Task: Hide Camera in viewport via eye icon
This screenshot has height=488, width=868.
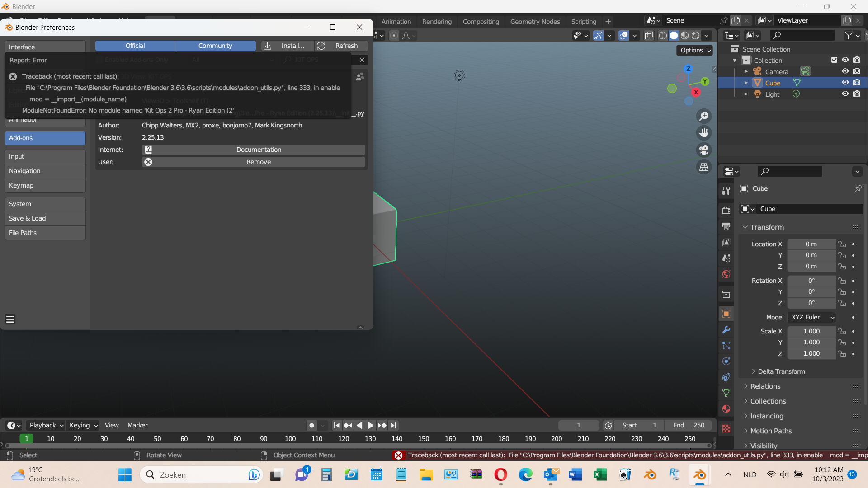Action: (x=845, y=71)
